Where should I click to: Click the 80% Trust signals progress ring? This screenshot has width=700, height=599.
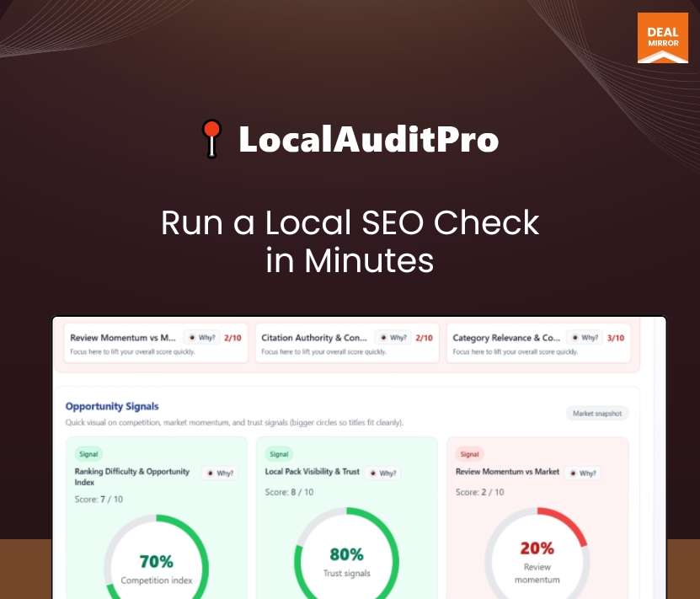pyautogui.click(x=346, y=557)
